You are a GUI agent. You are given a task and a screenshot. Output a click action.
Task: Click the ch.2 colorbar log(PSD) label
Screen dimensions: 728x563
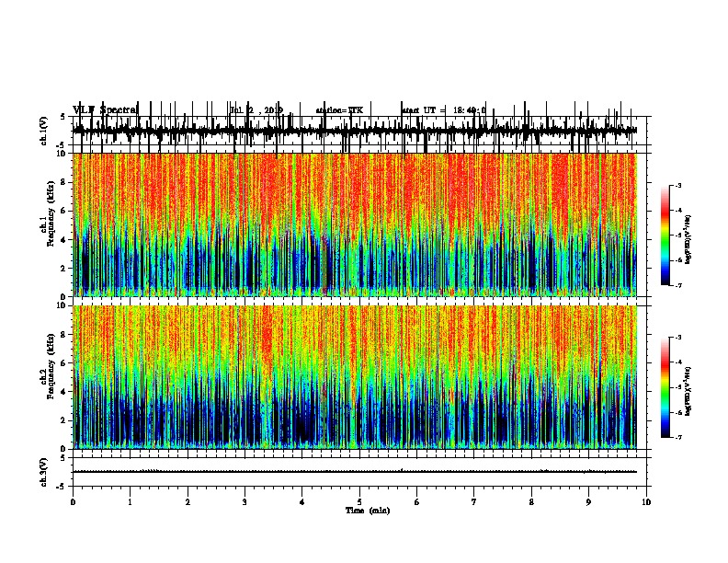688,391
